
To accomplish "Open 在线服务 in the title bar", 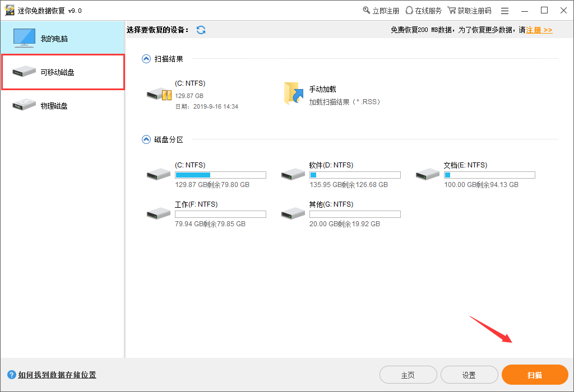I will pyautogui.click(x=424, y=11).
